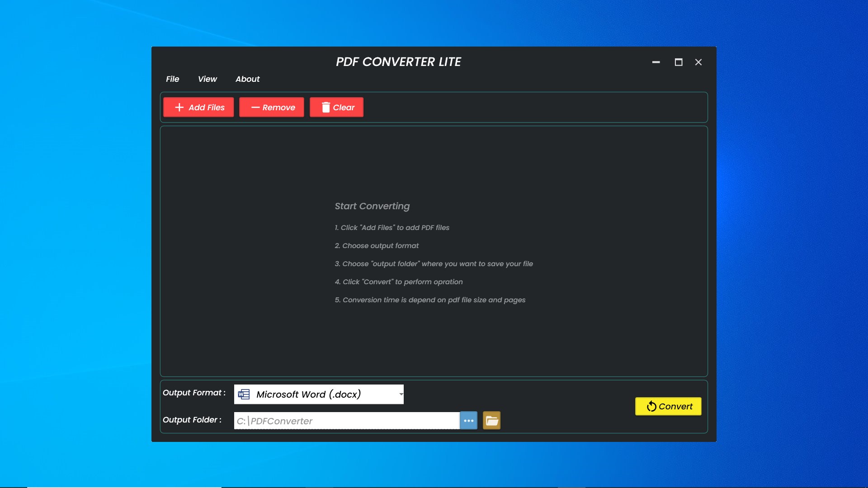Click the trash can icon on Clear
The width and height of the screenshot is (868, 488).
point(325,107)
